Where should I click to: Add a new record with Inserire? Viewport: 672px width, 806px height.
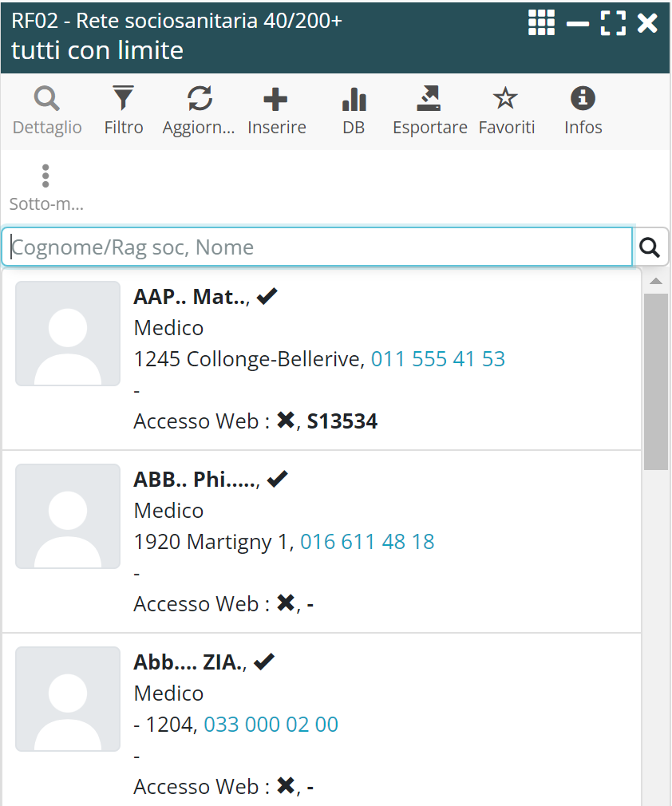pos(276,111)
